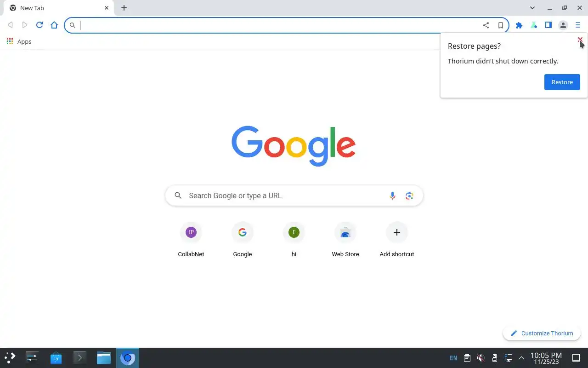Image resolution: width=588 pixels, height=368 pixels.
Task: Open the clipboard tray icon
Action: click(467, 358)
